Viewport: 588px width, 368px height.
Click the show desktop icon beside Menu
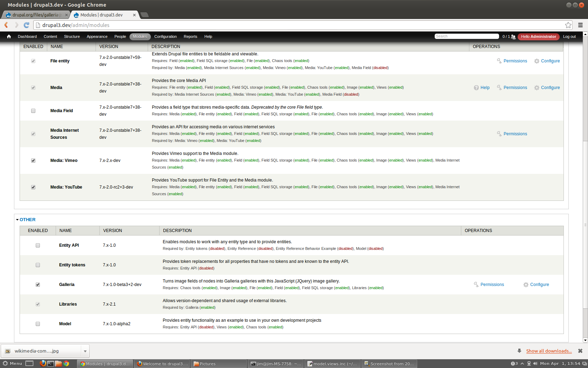(x=29, y=363)
